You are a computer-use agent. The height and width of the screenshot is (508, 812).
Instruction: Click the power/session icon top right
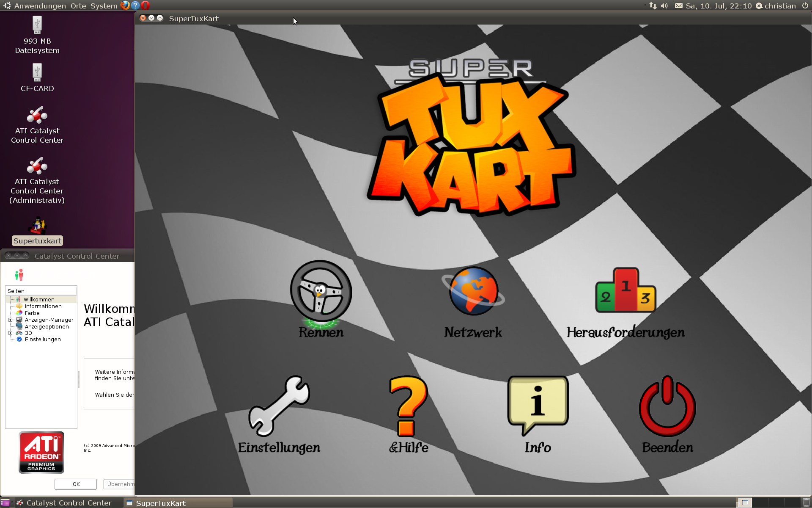click(805, 6)
